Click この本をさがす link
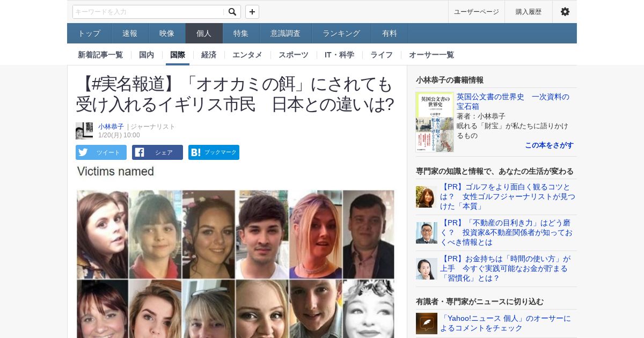 pyautogui.click(x=549, y=145)
